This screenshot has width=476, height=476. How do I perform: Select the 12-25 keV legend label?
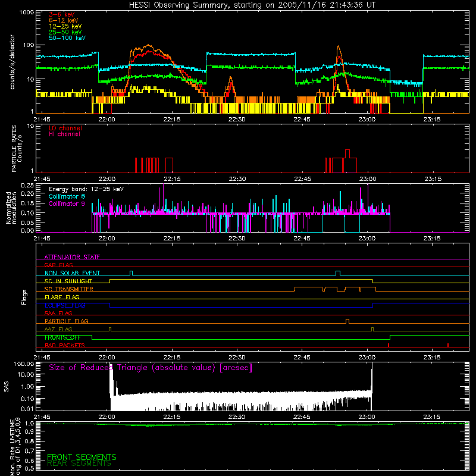pos(65,26)
